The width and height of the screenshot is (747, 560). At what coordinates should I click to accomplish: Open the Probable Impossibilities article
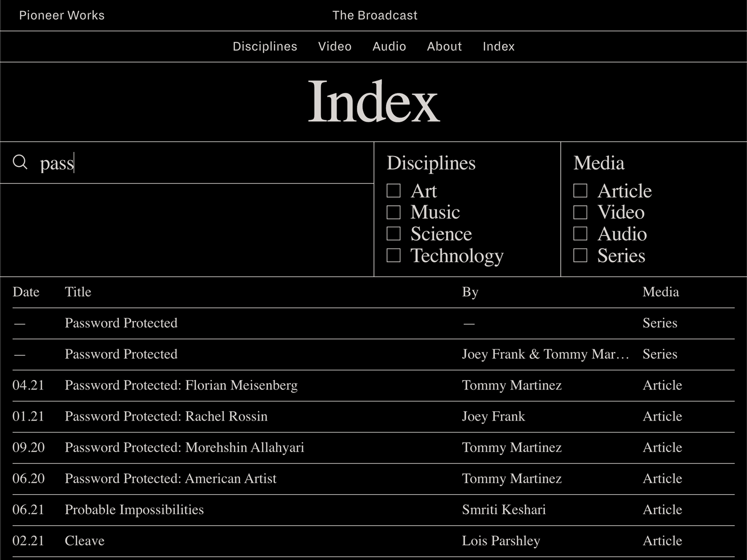point(134,510)
